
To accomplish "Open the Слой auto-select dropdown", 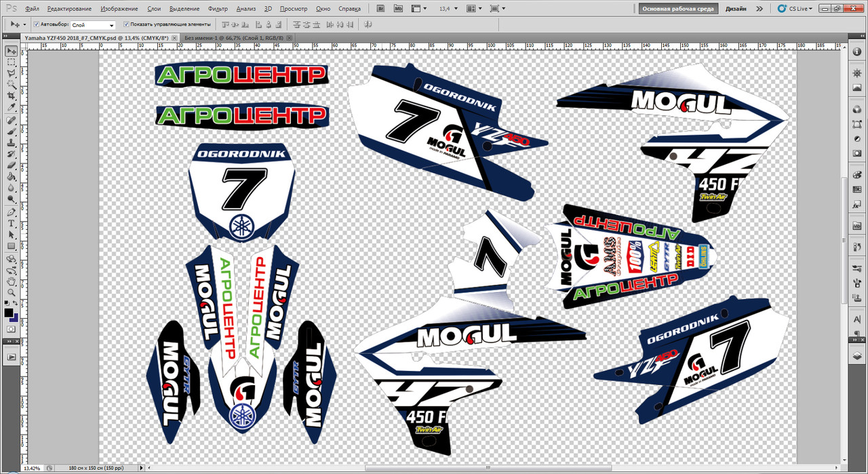I will [93, 24].
